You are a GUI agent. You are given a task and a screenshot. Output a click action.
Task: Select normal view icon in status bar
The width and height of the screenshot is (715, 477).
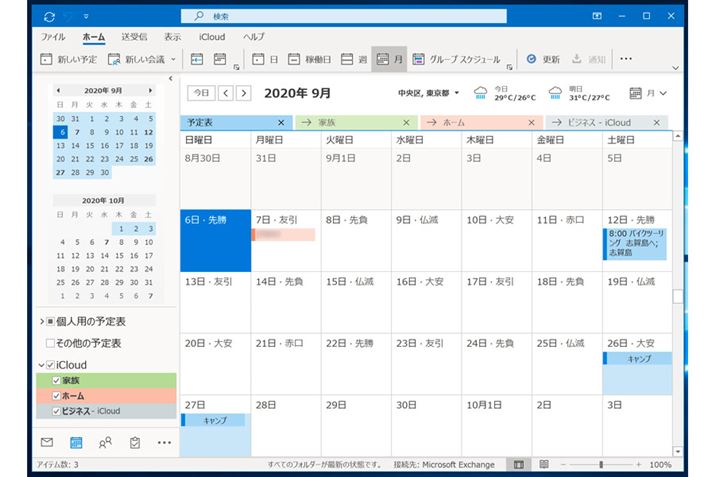(x=519, y=465)
